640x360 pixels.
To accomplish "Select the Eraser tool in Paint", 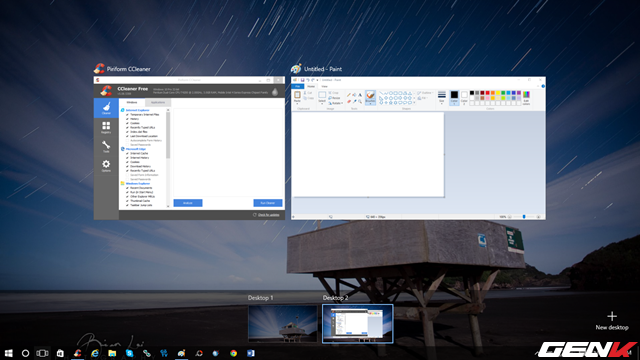I will (x=349, y=101).
